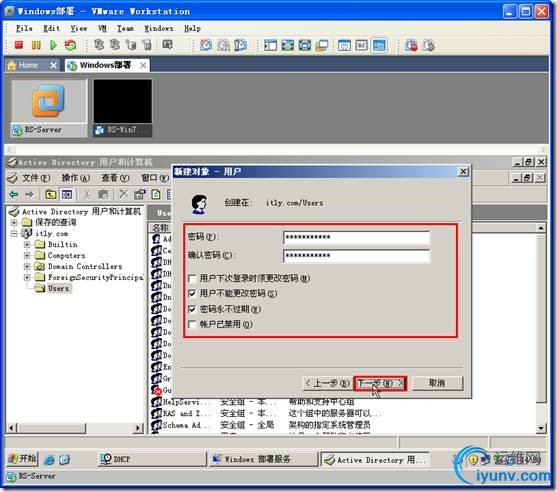Click the Cut scissors toolbar icon

point(86,194)
